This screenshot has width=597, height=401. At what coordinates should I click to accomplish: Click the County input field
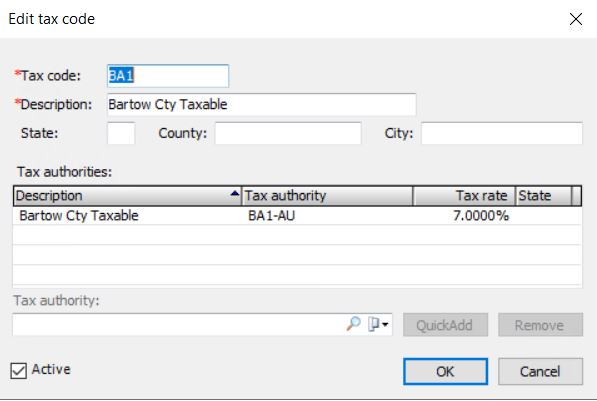click(x=288, y=133)
